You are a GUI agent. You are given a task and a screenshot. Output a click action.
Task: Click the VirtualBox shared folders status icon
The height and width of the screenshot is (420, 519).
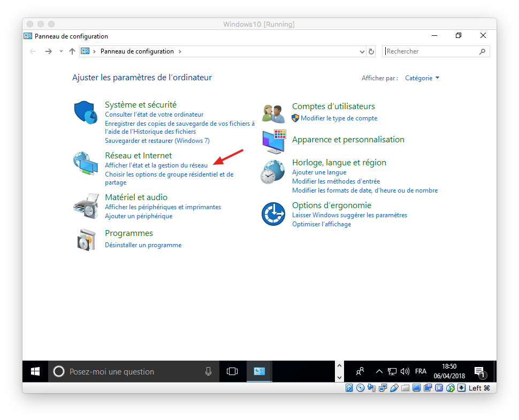(406, 388)
